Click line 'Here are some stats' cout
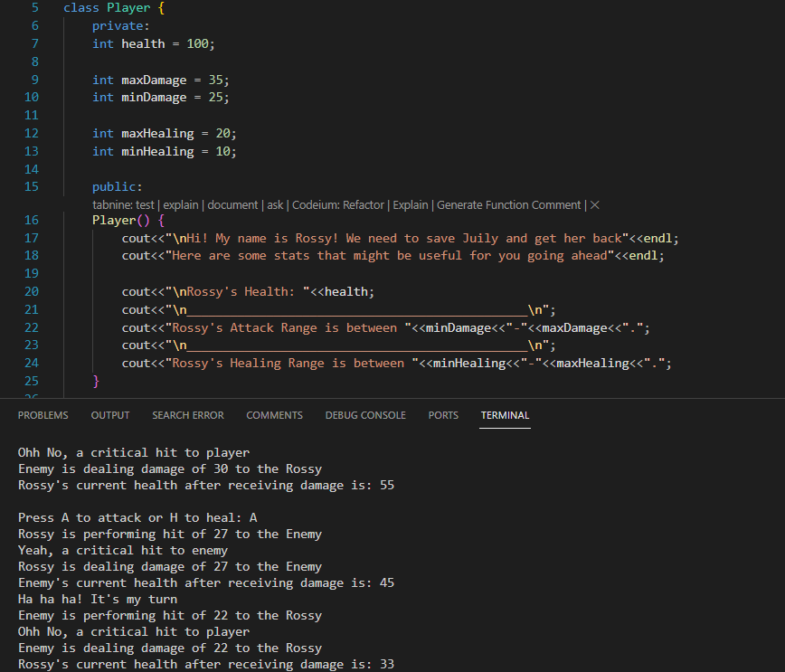 point(393,256)
